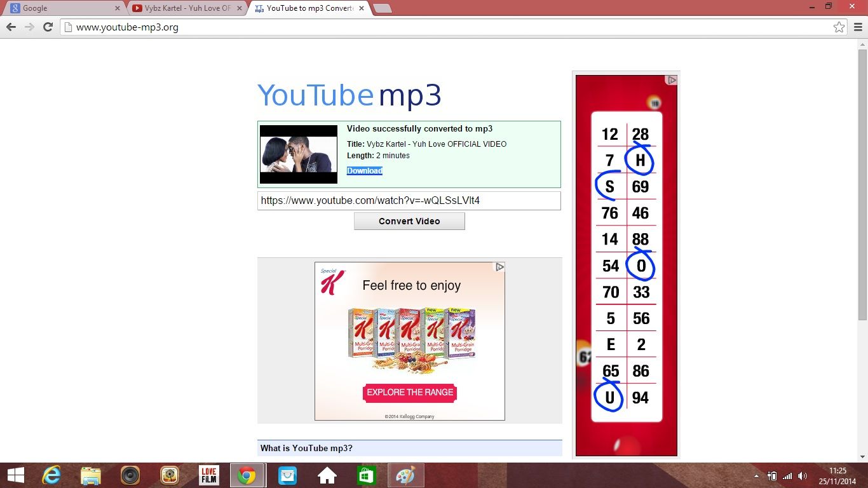Open File Explorer from taskbar
The width and height of the screenshot is (868, 488).
[91, 475]
